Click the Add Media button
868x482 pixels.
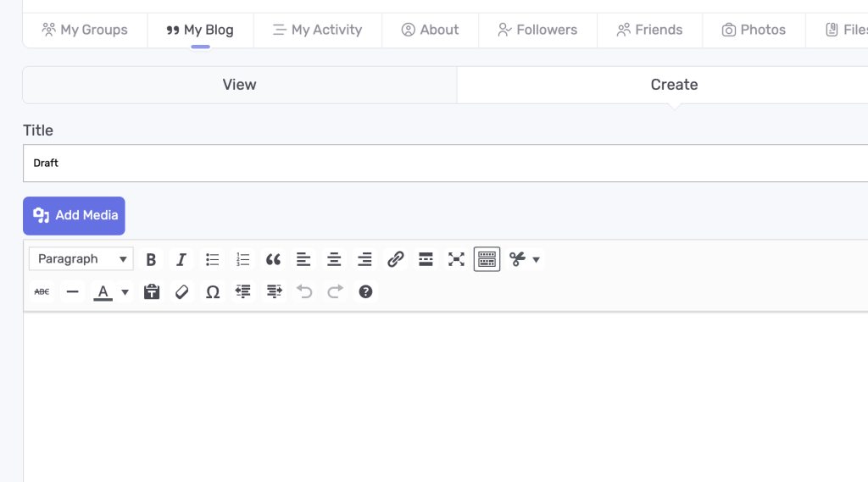pos(74,216)
